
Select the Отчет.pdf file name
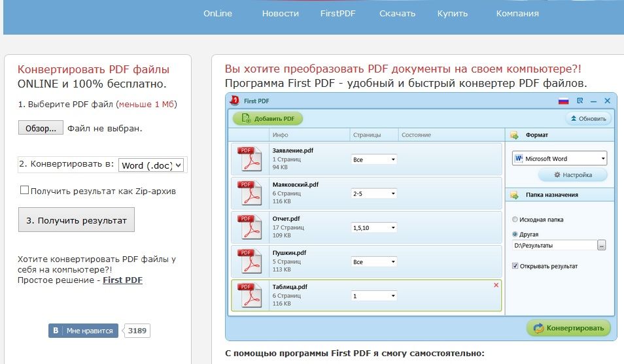[286, 219]
